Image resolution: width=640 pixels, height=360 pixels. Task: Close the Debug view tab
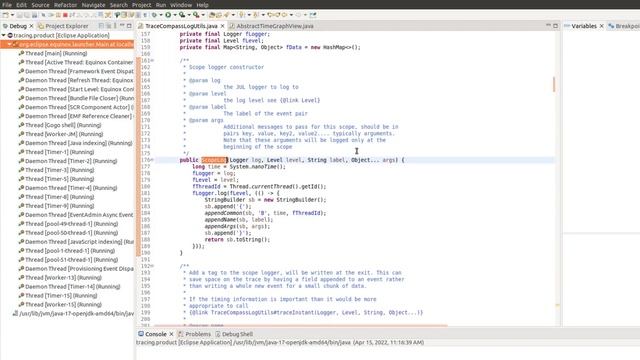31,26
